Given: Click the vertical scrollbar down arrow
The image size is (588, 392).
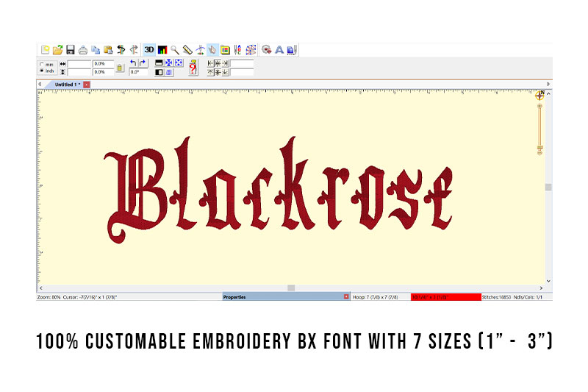Looking at the screenshot, I should (x=548, y=281).
